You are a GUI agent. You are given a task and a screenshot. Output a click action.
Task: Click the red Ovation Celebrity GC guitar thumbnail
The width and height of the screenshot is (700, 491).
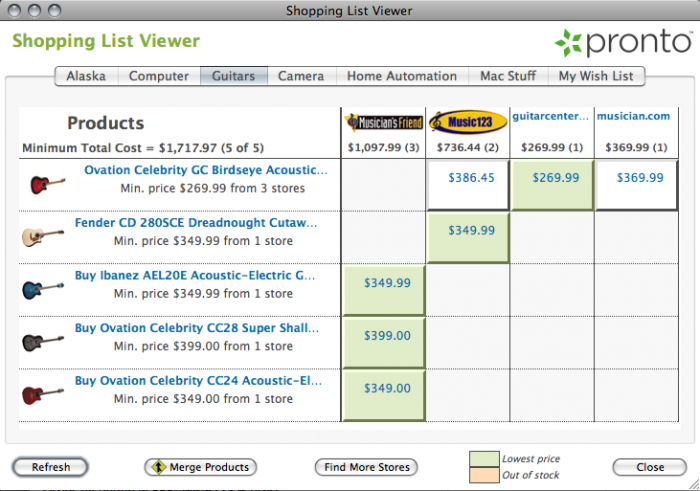point(47,183)
